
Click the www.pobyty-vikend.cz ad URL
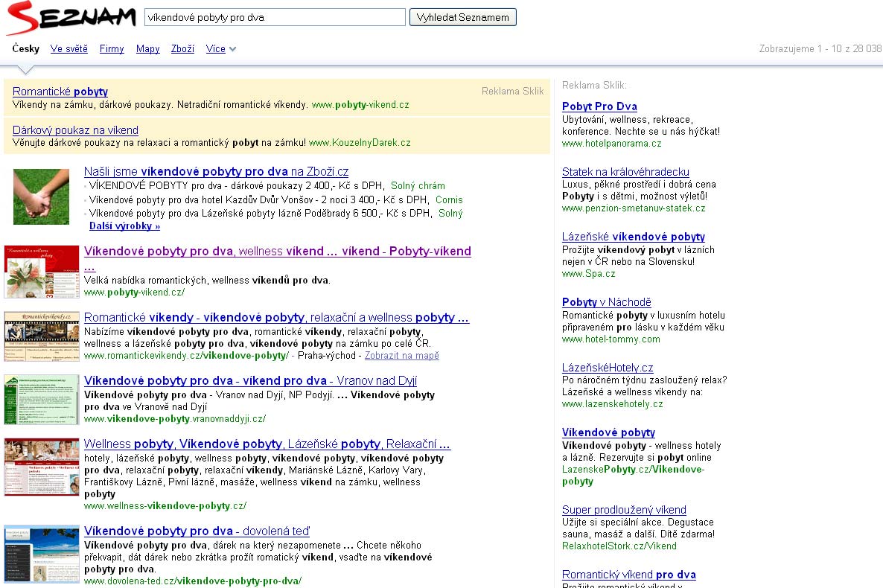coord(360,105)
